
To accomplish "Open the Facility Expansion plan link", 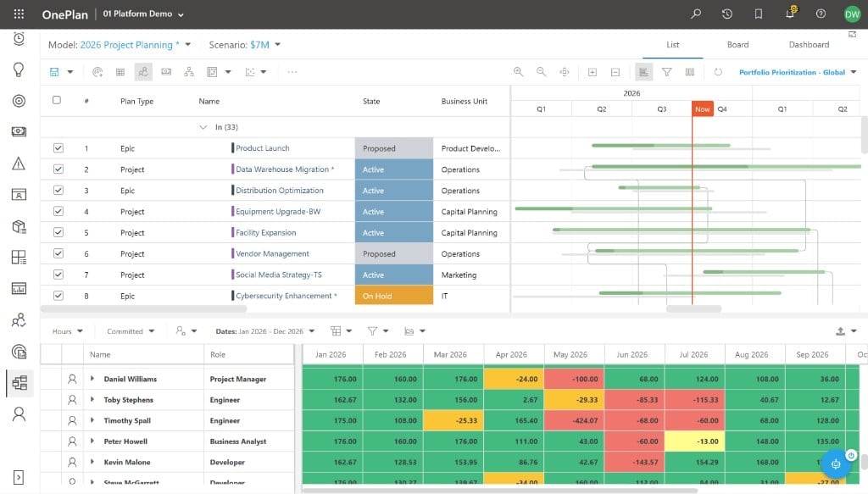I will pos(265,232).
